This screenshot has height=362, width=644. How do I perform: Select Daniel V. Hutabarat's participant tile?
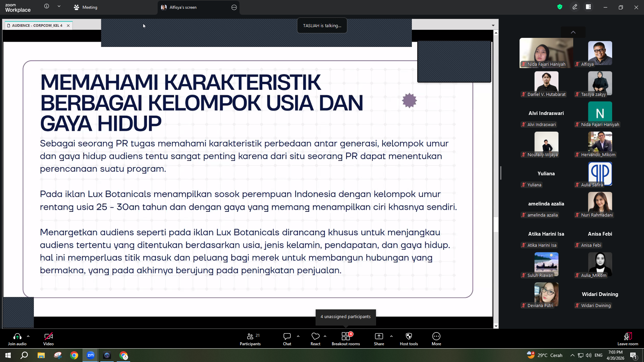tap(546, 83)
